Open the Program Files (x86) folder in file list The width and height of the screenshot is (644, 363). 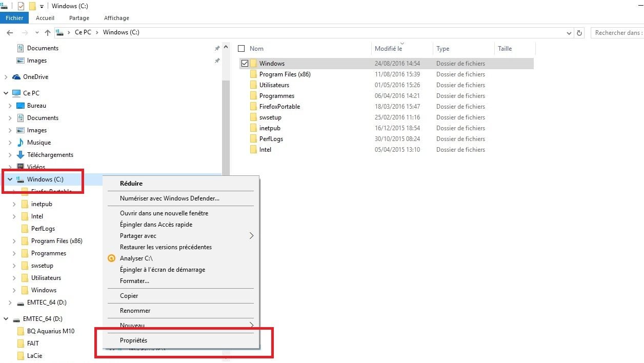[x=285, y=74]
